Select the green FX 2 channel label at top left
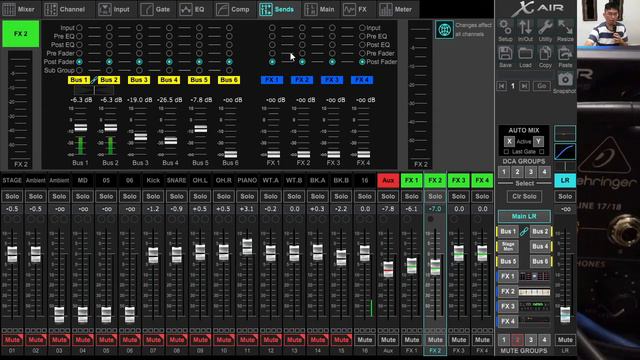 [21, 34]
